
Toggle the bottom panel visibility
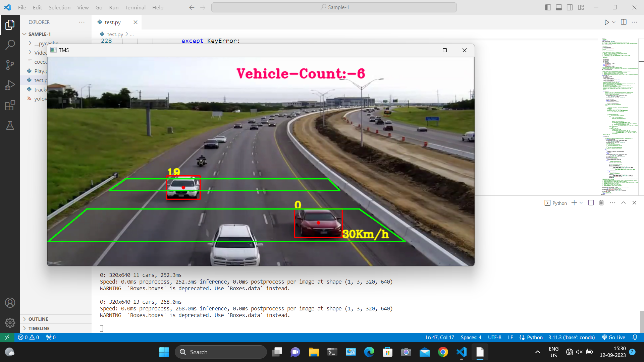tap(559, 7)
